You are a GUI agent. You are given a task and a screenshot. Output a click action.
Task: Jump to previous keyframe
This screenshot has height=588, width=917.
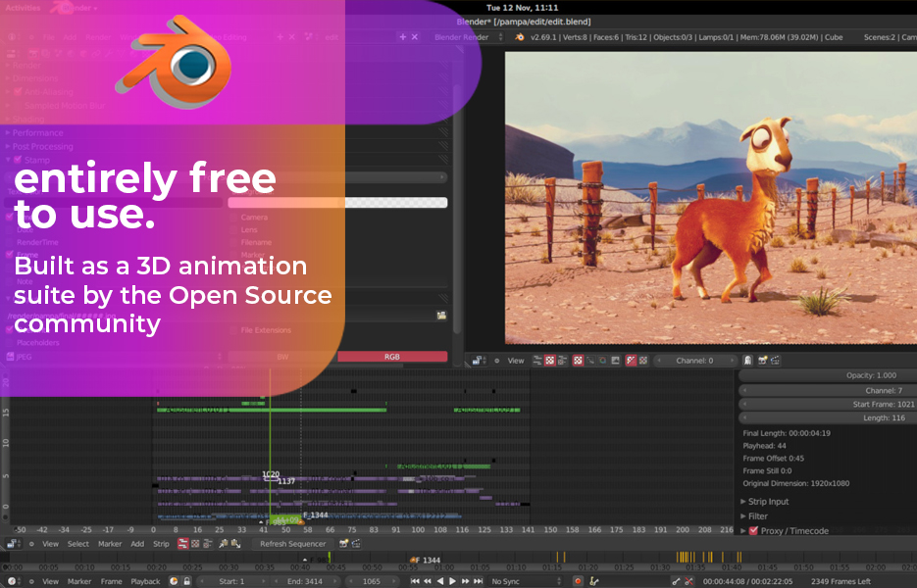pyautogui.click(x=428, y=581)
